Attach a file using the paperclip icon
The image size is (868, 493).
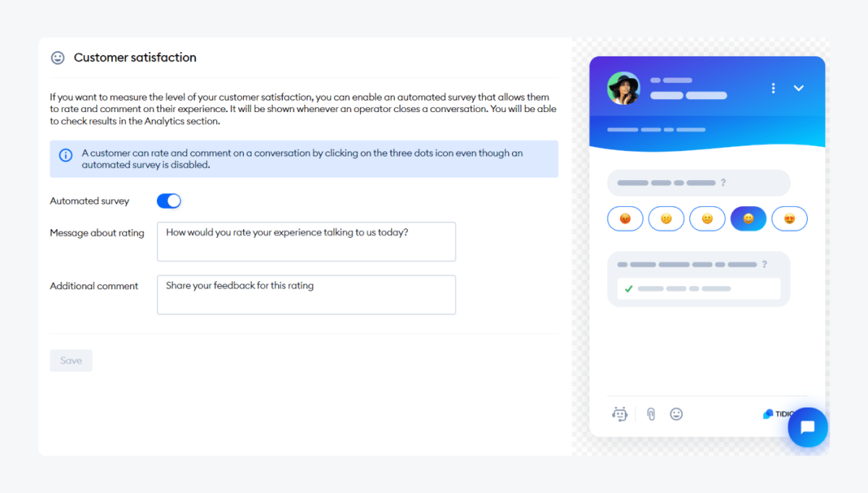[650, 413]
